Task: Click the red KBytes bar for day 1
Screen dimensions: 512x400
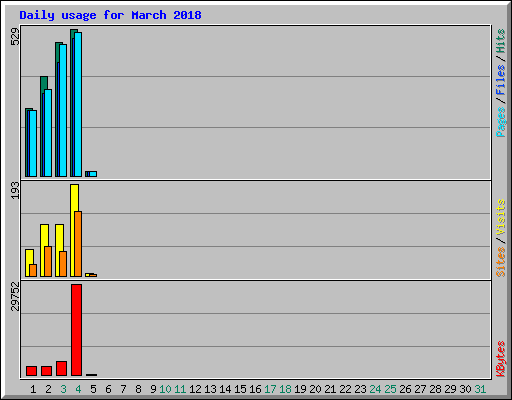Action: (31, 371)
